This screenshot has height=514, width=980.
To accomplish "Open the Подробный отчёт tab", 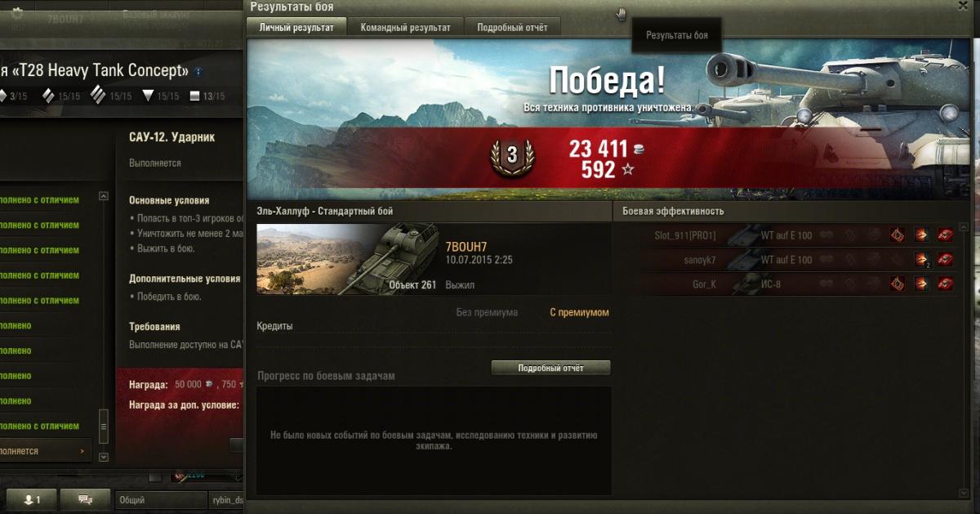I will tap(513, 27).
